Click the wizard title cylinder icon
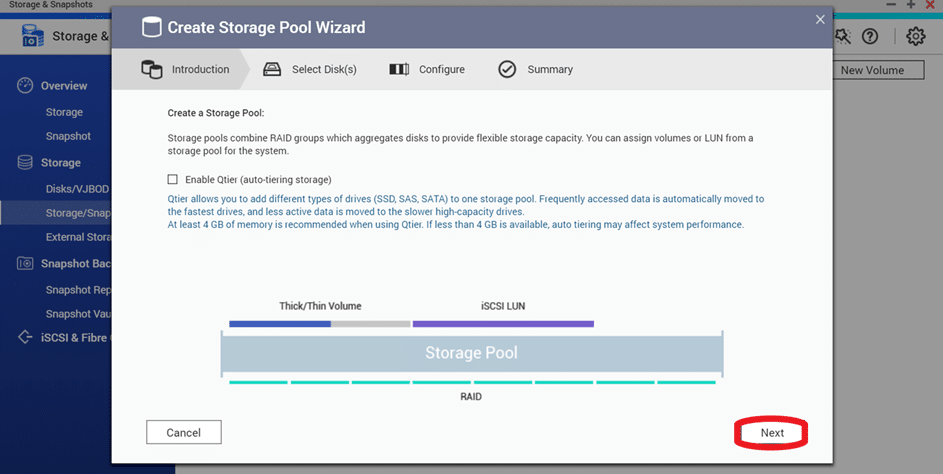Image resolution: width=943 pixels, height=474 pixels. [x=152, y=27]
